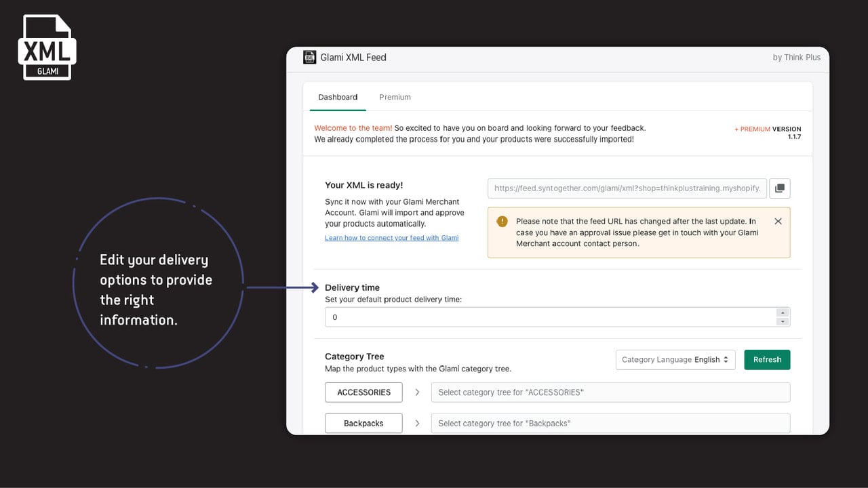
Task: Switch to the Dashboard tab
Action: click(x=338, y=98)
